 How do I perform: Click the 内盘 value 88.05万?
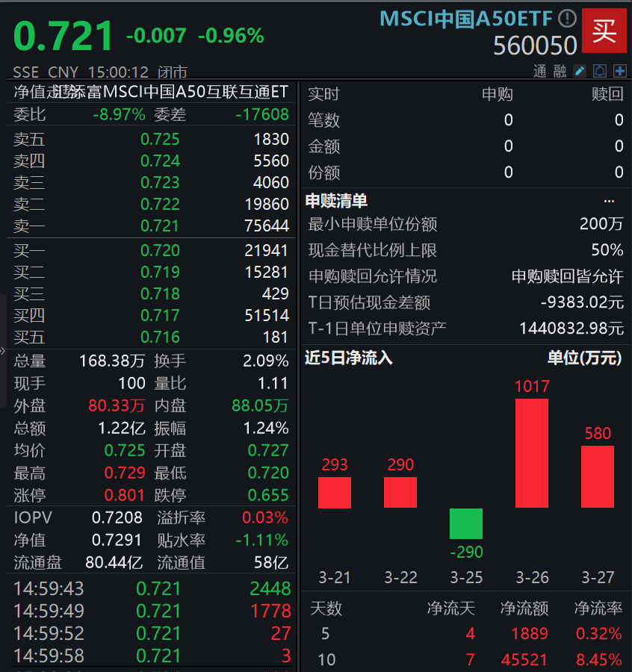260,405
